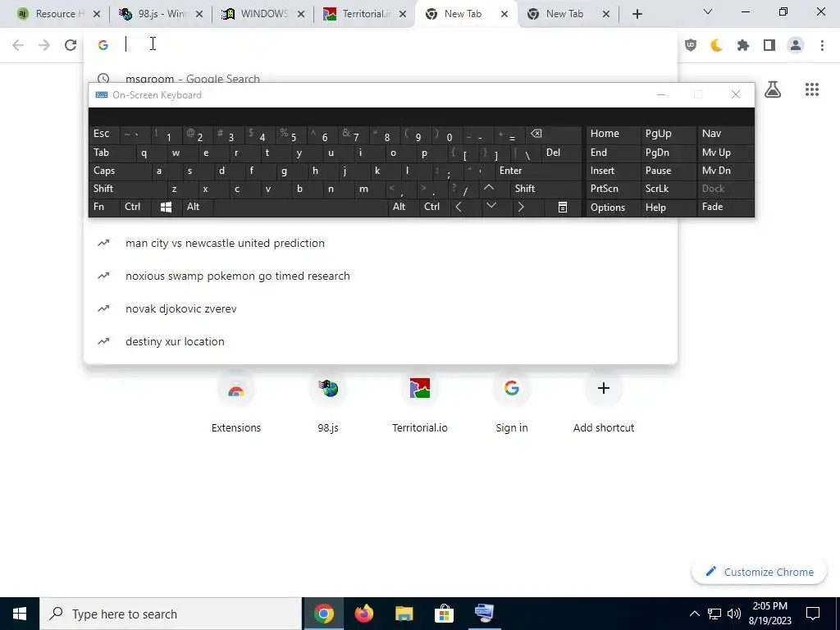Close the Territorial.io tab
Screen dimensions: 840x630
click(403, 15)
